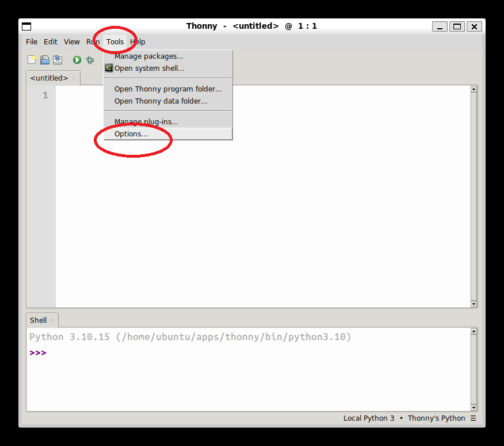Click the editor scrollbar down arrow
504x446 pixels.
click(x=474, y=304)
